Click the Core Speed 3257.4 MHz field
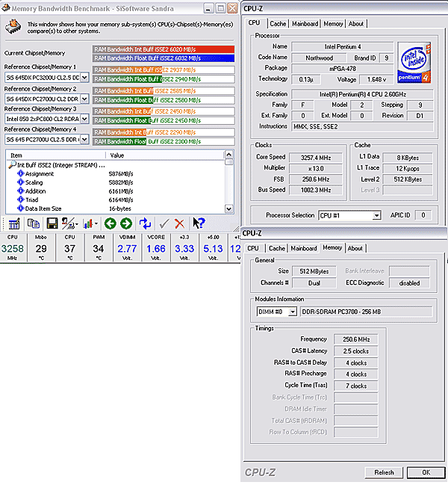448x485 pixels. [316, 158]
